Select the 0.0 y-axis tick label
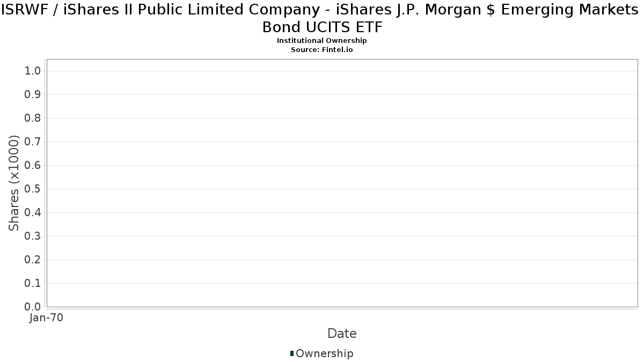The image size is (644, 362). (x=33, y=307)
